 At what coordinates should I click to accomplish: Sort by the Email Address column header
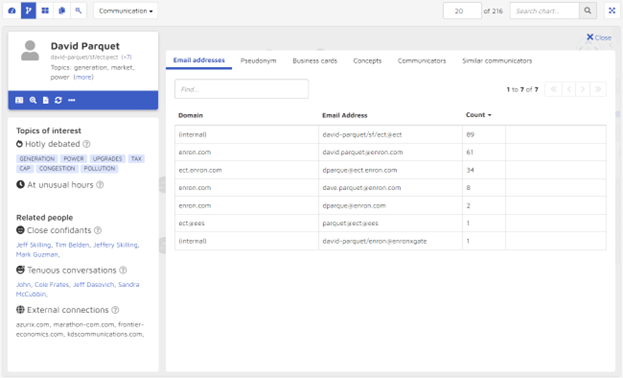(344, 115)
